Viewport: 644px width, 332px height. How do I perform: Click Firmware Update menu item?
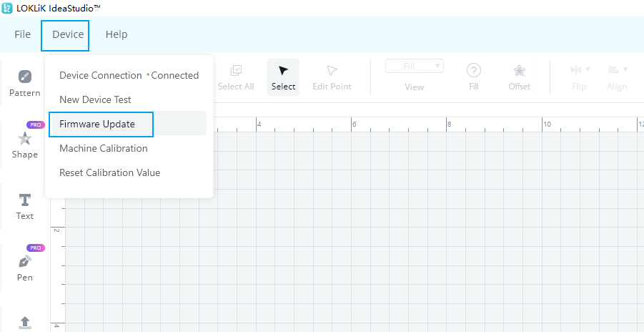(x=129, y=124)
